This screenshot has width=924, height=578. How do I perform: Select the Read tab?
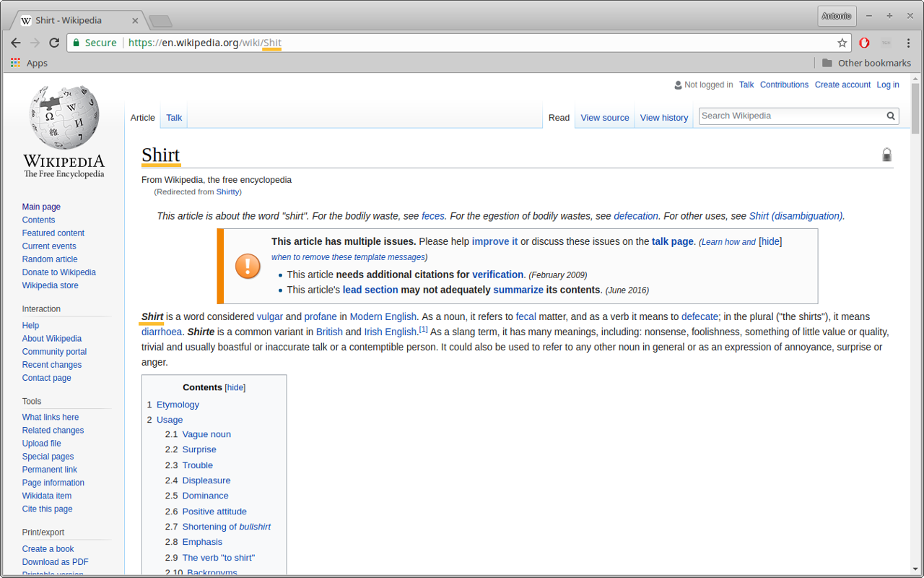pos(559,117)
